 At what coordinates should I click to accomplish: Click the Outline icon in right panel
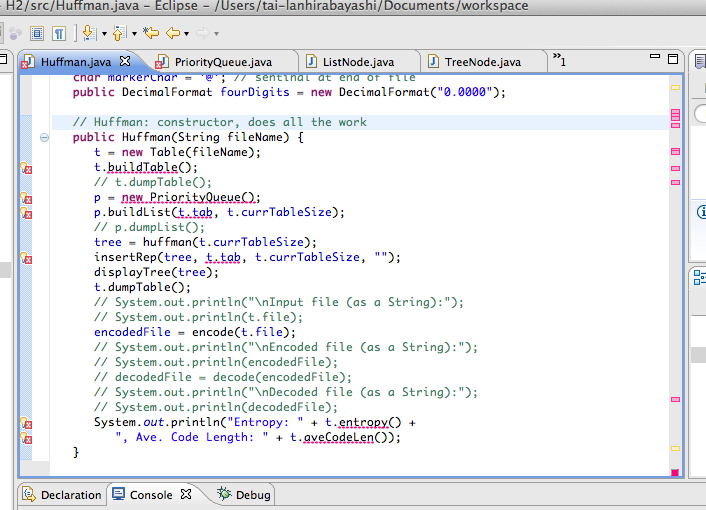pyautogui.click(x=699, y=277)
